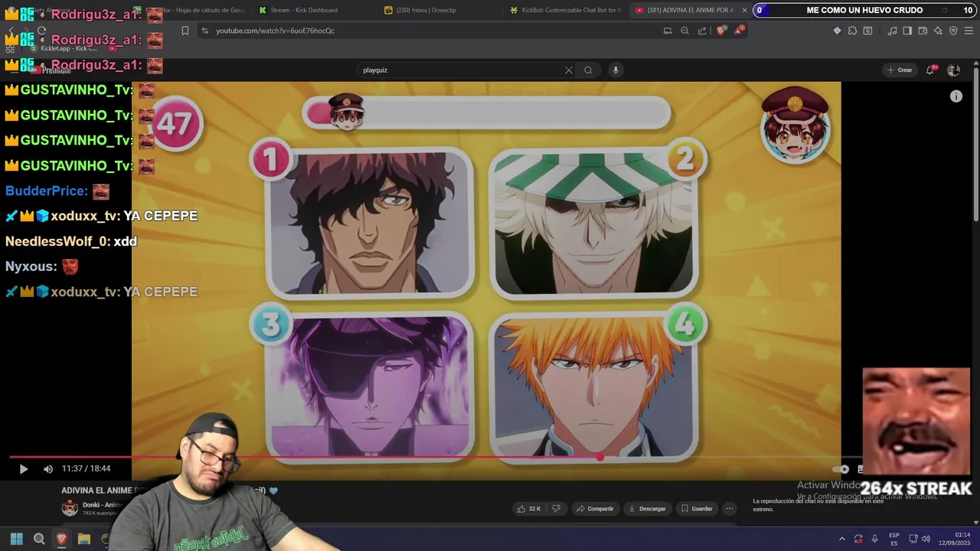Select answer card 2 with striped hat character

pyautogui.click(x=594, y=222)
